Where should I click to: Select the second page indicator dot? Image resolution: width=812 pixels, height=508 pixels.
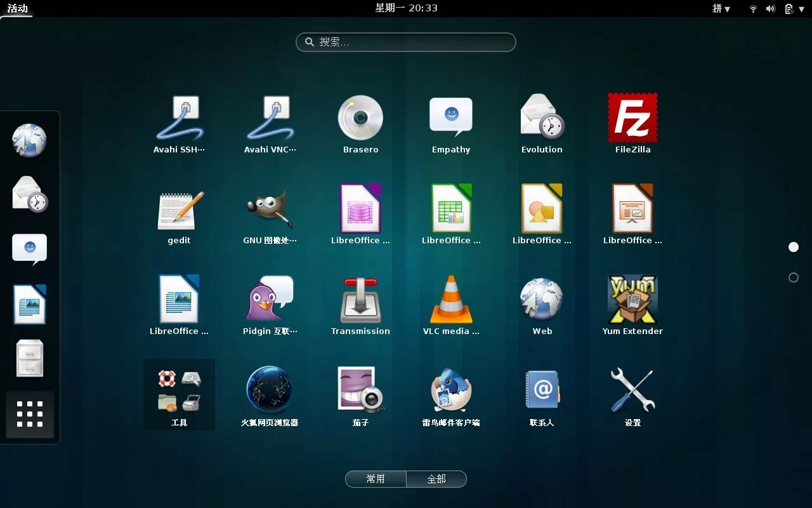(794, 277)
